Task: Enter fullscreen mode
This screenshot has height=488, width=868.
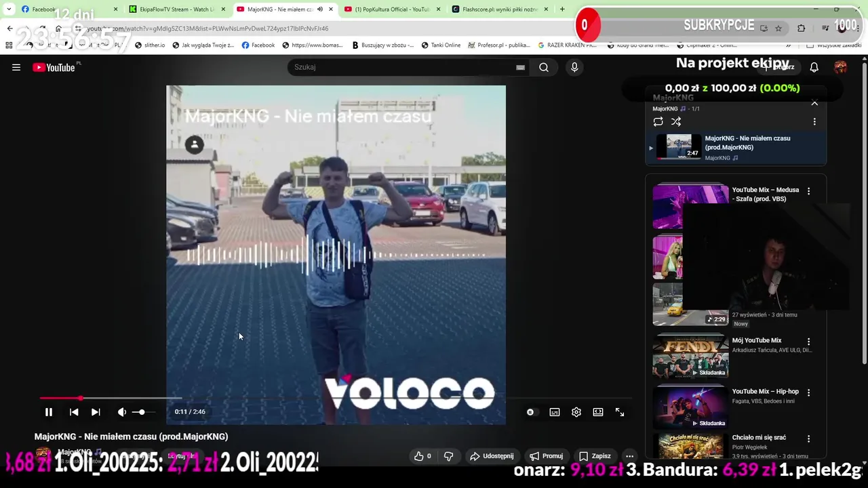Action: pyautogui.click(x=620, y=412)
